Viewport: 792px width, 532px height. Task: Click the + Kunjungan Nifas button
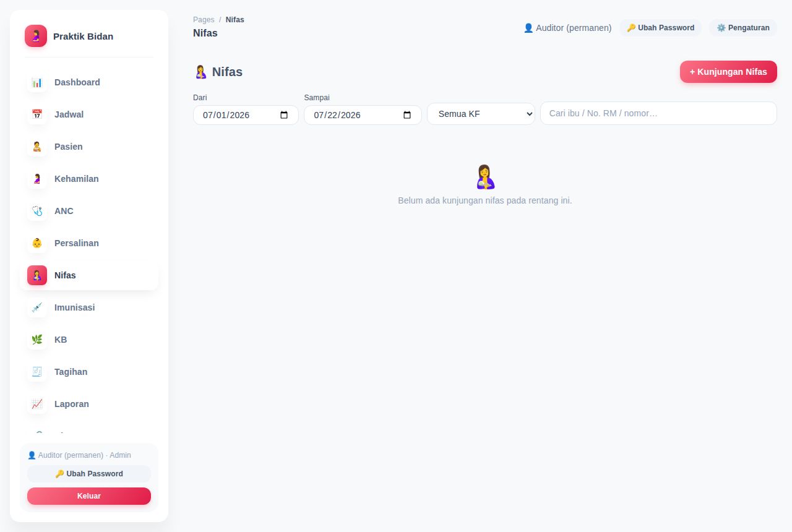click(x=728, y=72)
